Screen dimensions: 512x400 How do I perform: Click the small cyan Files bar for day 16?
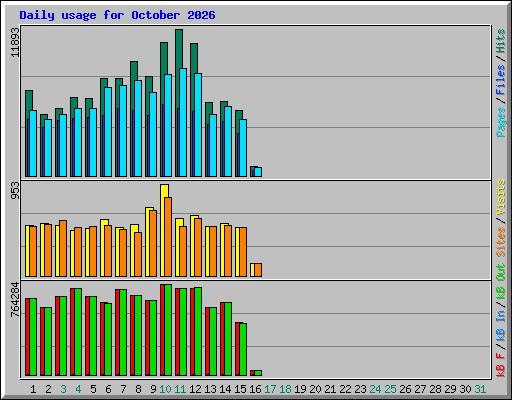pos(258,172)
